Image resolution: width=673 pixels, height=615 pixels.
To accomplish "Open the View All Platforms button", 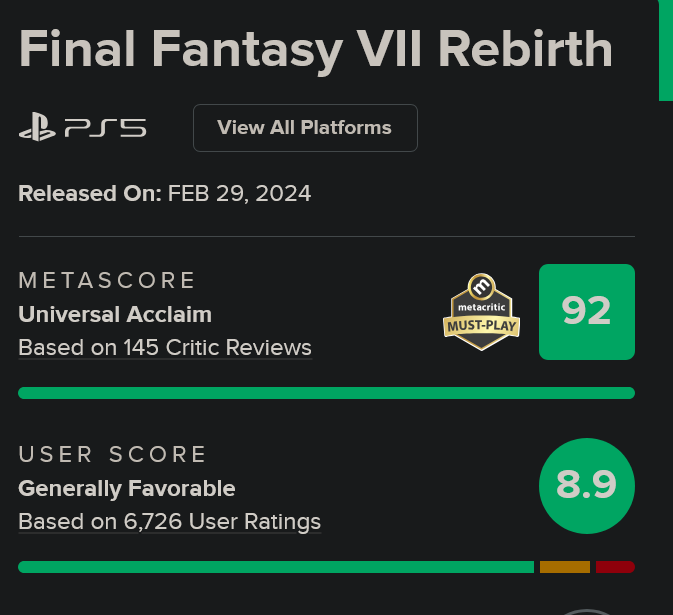I will [305, 128].
